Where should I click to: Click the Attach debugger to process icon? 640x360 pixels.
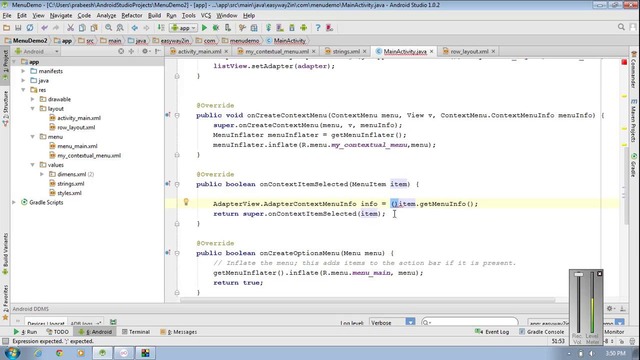pos(228,28)
